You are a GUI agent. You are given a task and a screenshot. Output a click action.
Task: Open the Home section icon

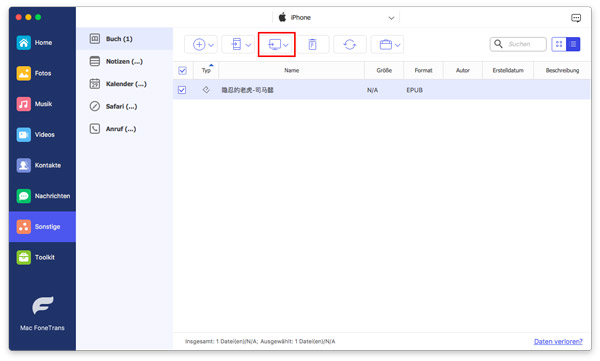[x=24, y=42]
